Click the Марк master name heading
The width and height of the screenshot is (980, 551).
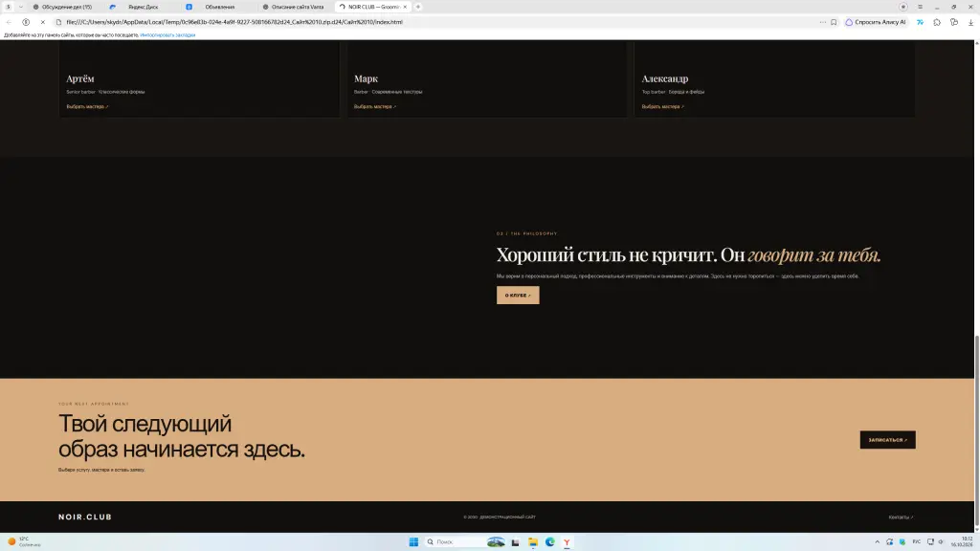click(366, 78)
